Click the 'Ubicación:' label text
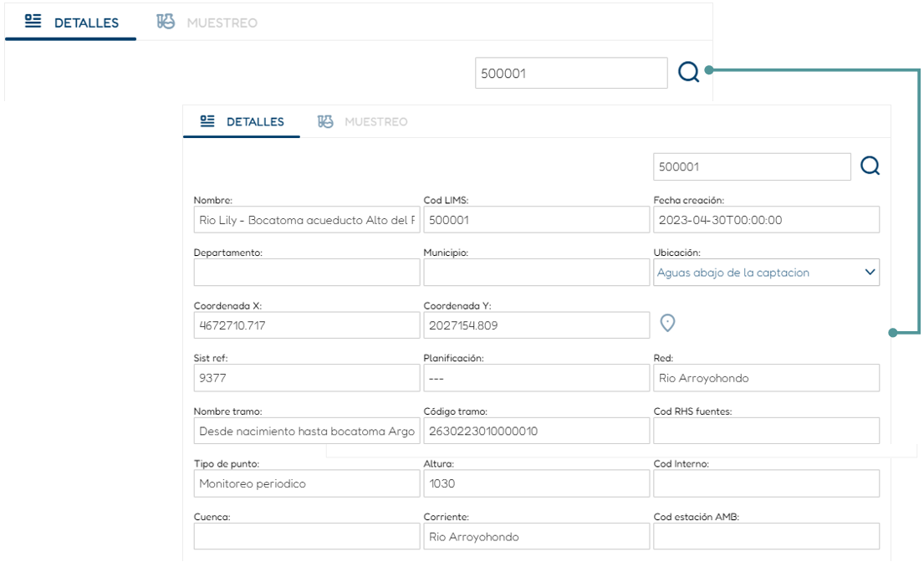 [x=676, y=253]
